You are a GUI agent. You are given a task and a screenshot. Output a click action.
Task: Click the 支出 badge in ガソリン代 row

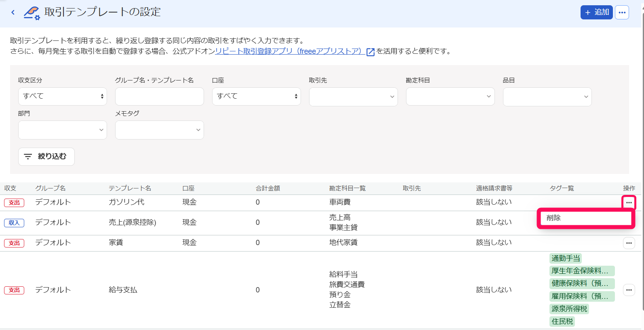pos(14,203)
